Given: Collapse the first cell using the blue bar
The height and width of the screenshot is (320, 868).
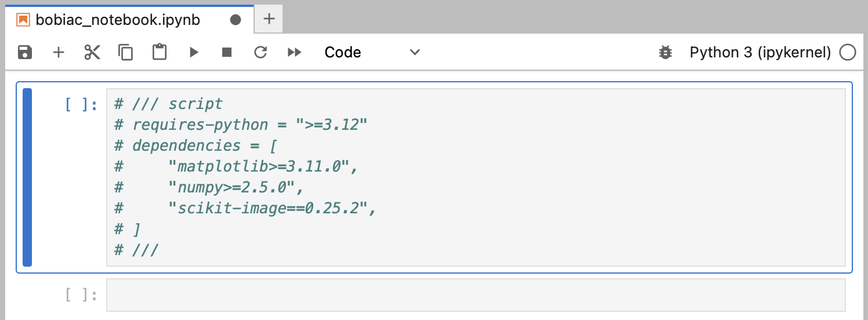Looking at the screenshot, I should [27, 177].
